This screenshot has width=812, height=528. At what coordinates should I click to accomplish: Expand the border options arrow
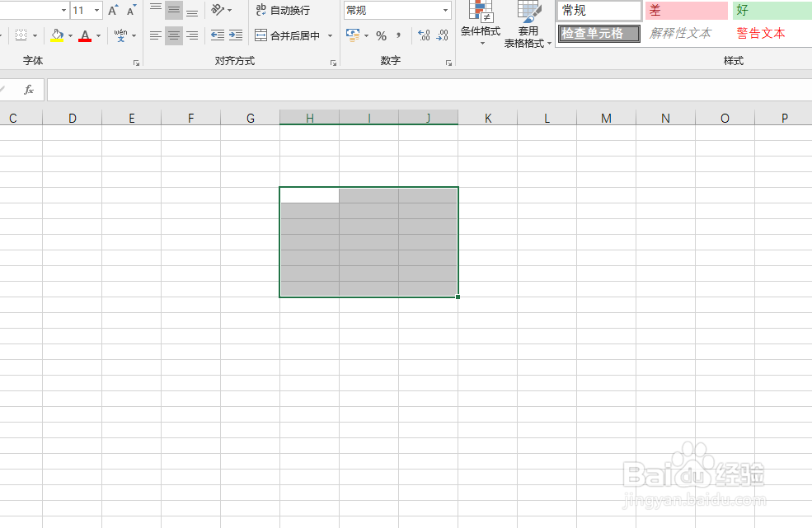click(35, 35)
